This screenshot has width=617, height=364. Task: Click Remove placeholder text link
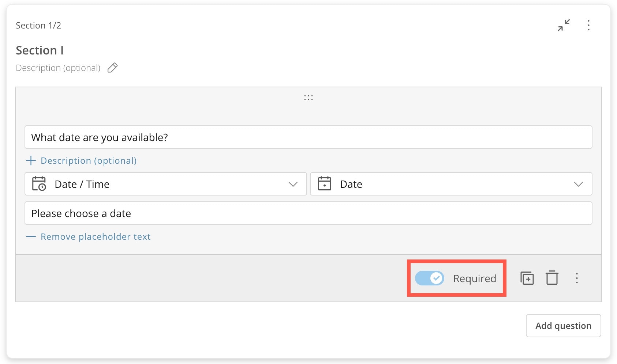[x=88, y=236]
